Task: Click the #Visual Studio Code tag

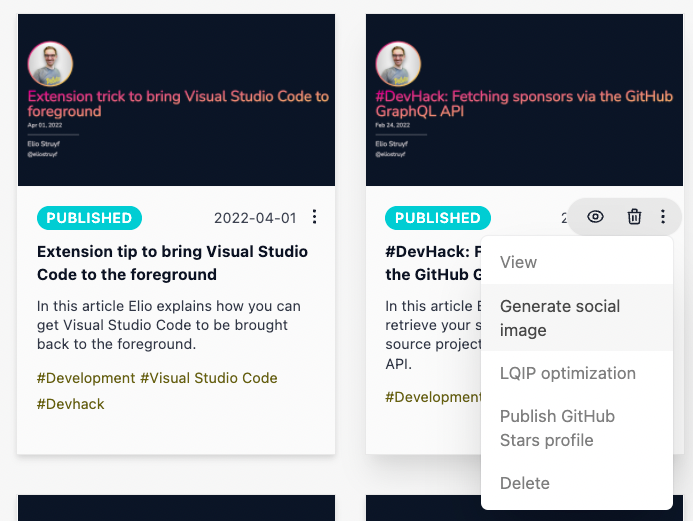Action: point(209,378)
